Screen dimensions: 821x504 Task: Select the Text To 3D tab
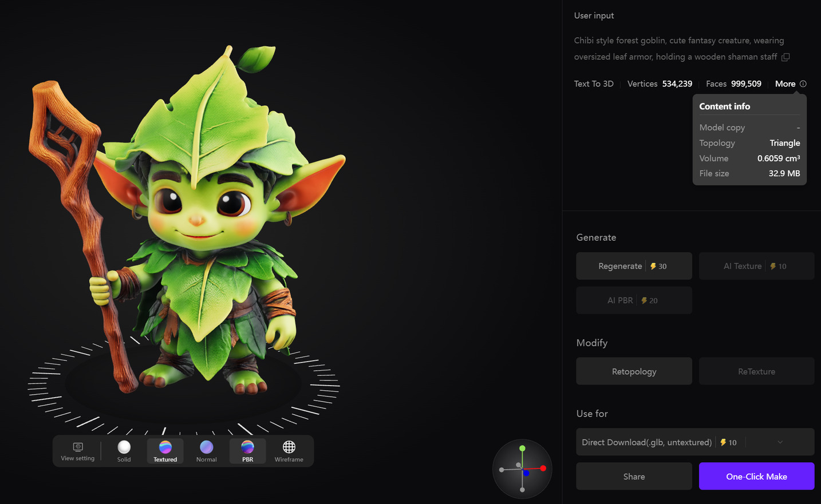(594, 84)
